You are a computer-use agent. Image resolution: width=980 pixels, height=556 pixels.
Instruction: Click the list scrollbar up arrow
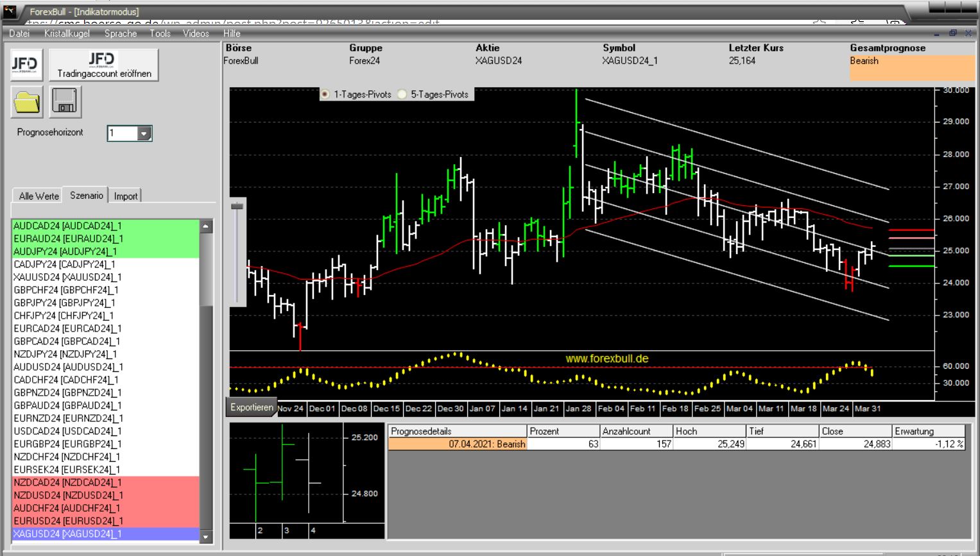tap(206, 226)
